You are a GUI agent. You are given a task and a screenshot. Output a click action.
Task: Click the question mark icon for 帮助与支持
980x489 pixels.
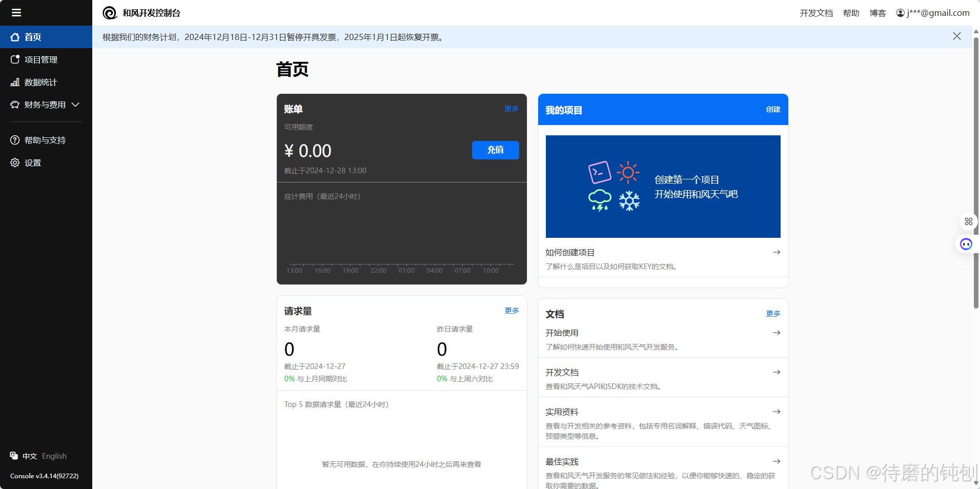point(15,140)
